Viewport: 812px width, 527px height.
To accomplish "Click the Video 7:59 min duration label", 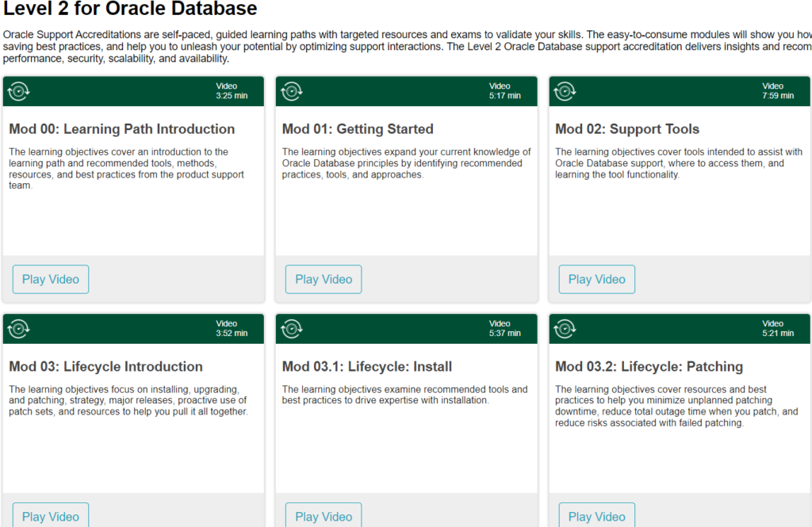I will 778,91.
